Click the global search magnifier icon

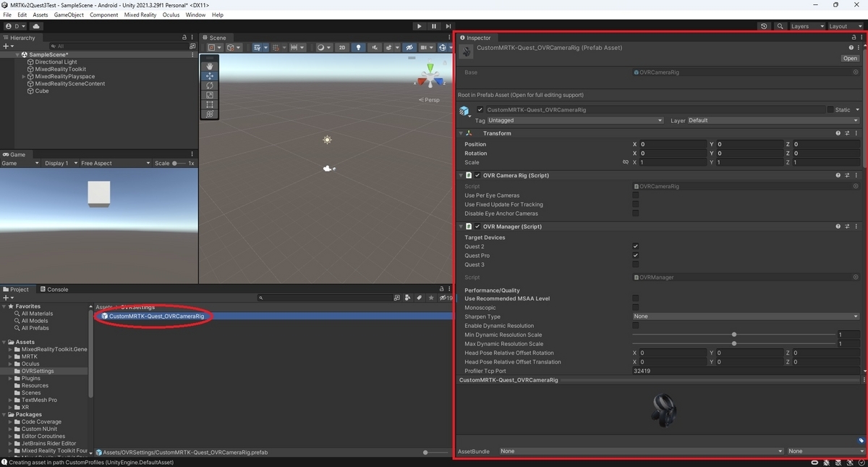[780, 26]
